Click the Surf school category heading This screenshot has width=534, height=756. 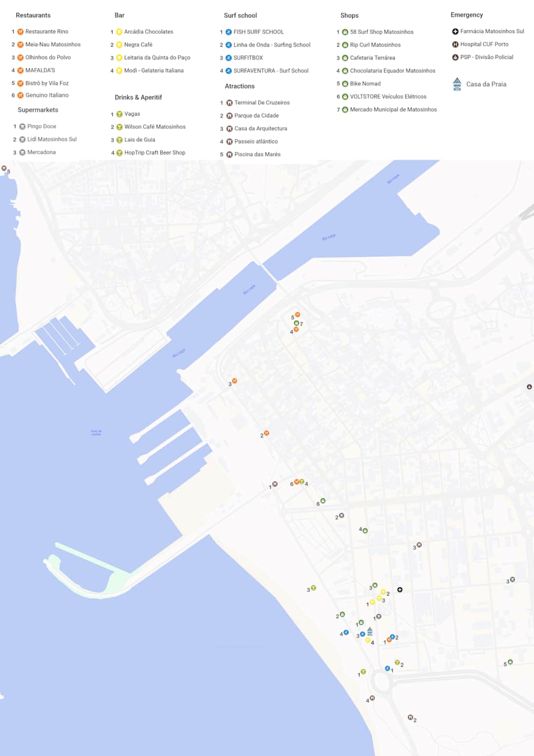pyautogui.click(x=240, y=15)
